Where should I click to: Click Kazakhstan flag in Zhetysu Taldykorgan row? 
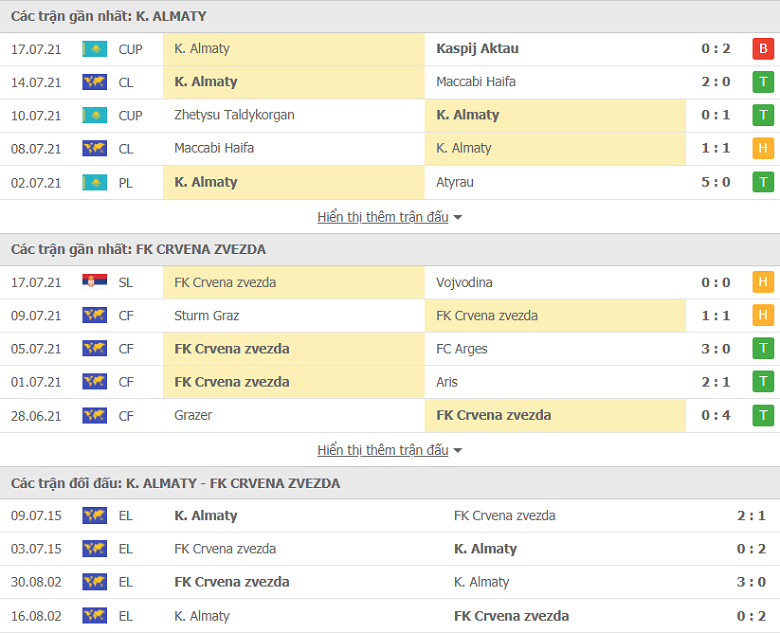(95, 115)
